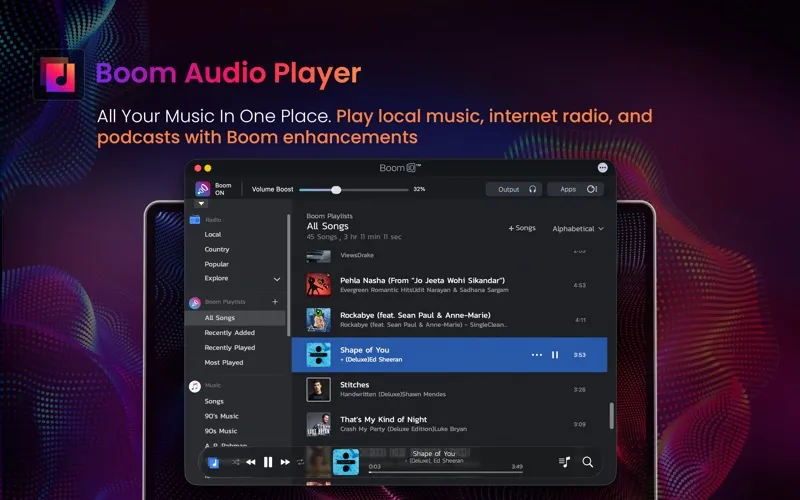Screen dimensions: 800x500
Task: Open the Alphabetical sort dropdown
Action: 578,229
